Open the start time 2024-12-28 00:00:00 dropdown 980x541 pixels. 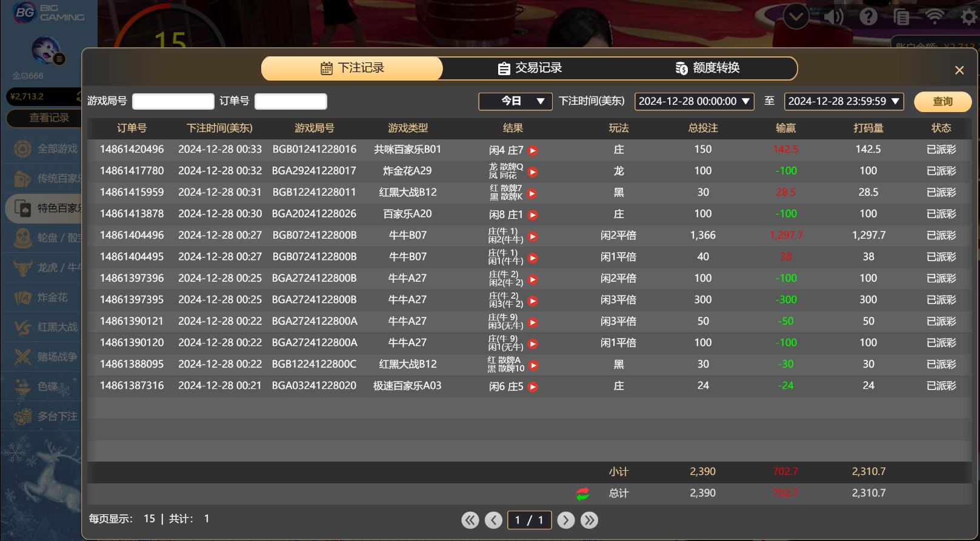(x=695, y=101)
